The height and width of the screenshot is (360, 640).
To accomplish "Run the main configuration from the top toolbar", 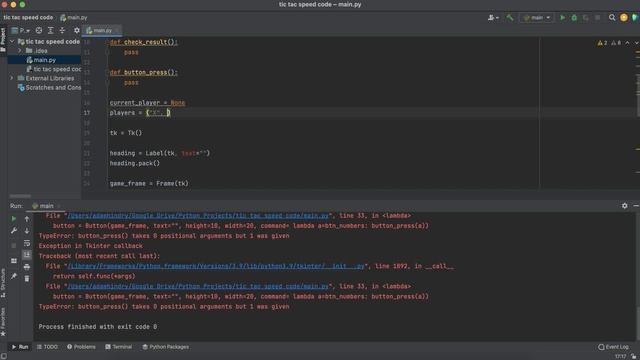I will tap(562, 18).
